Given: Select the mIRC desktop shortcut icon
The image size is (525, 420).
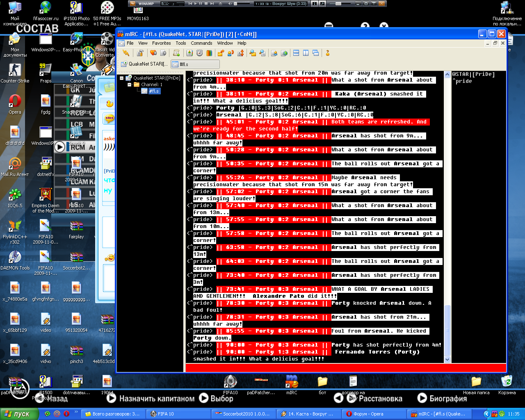Looking at the screenshot, I should click(292, 385).
